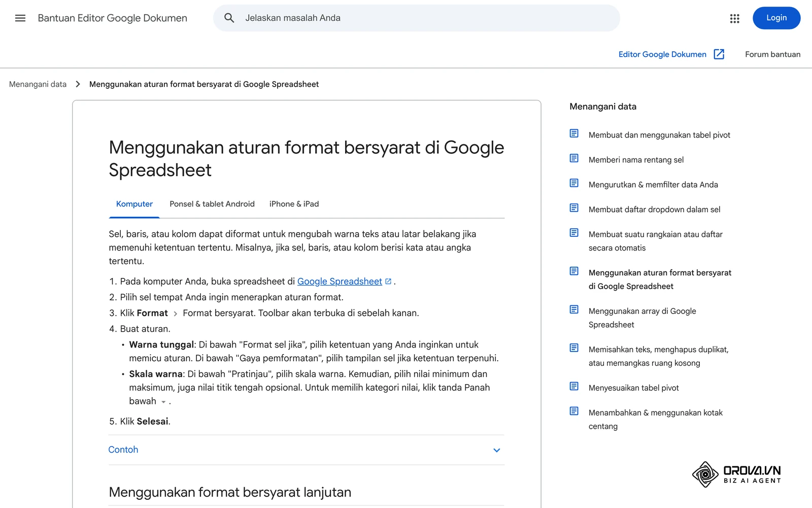The height and width of the screenshot is (508, 812).
Task: Click article icon for Menggunakan aturan format bersyarat
Action: pos(574,271)
